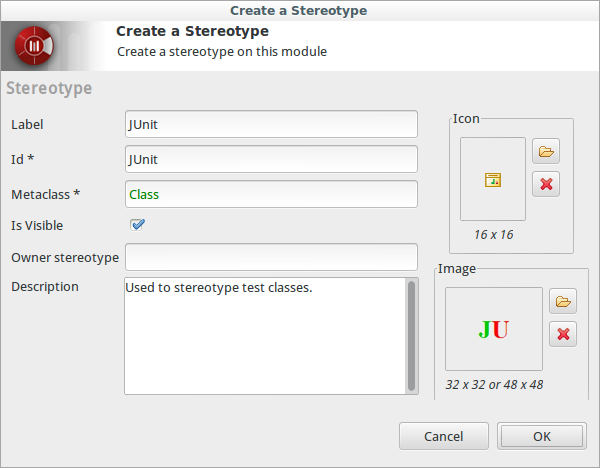
Task: Click the Description box vertical scrollbar
Action: [x=411, y=335]
